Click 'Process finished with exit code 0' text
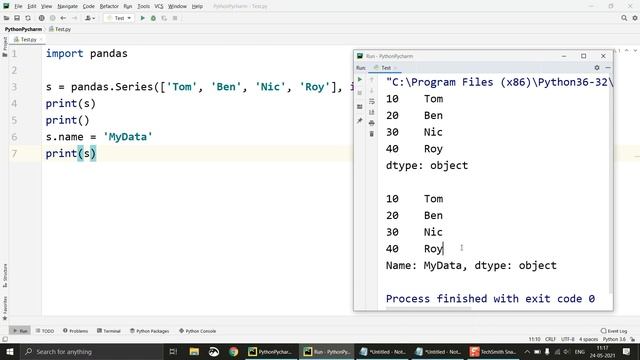The height and width of the screenshot is (360, 640). coord(490,299)
